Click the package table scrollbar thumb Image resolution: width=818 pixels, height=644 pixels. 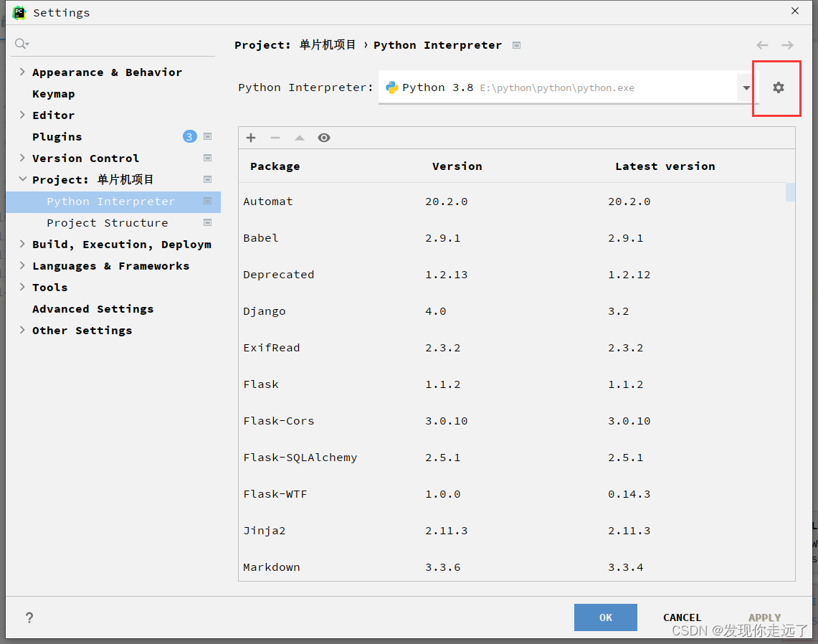click(x=790, y=192)
